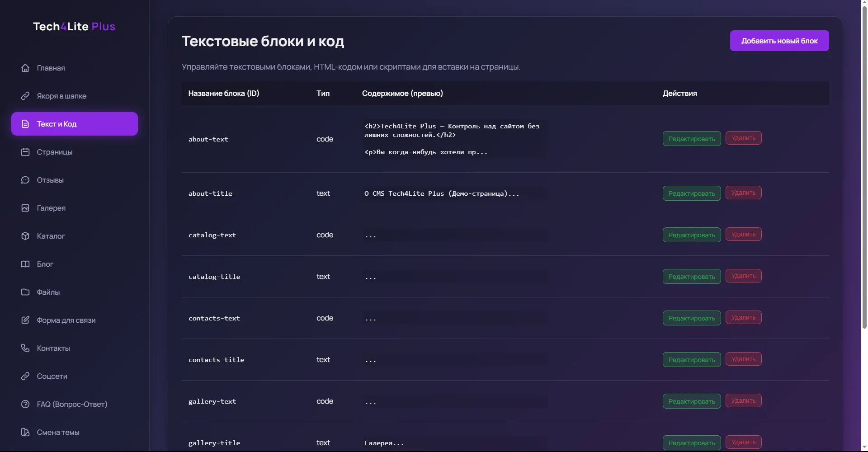868x452 pixels.
Task: Edit the about-text block
Action: [691, 139]
